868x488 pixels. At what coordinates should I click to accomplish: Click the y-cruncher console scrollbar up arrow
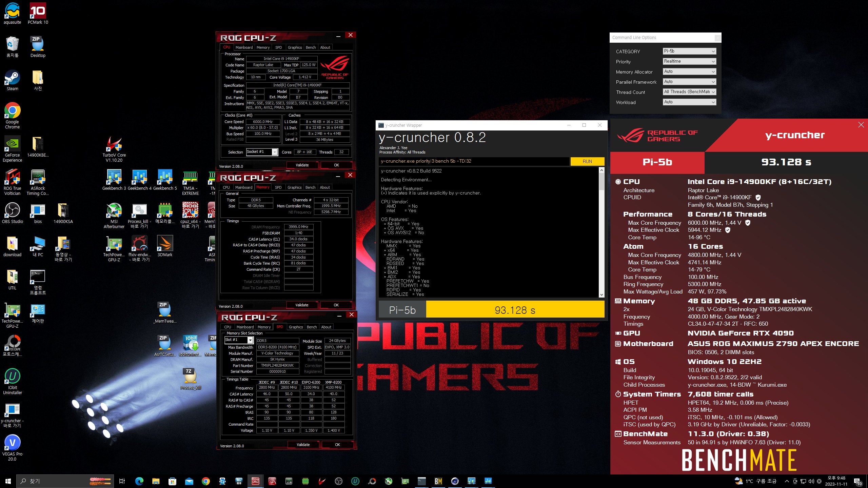pos(601,170)
